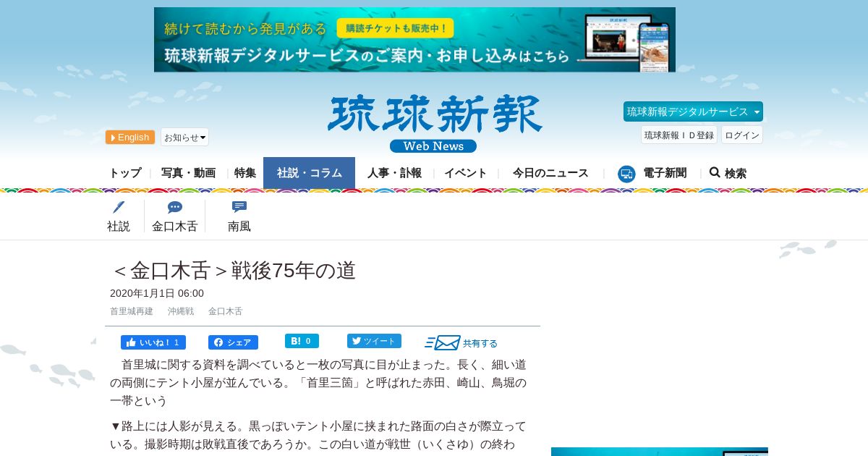Open the 南風 comment icon
The height and width of the screenshot is (456, 868).
[239, 207]
